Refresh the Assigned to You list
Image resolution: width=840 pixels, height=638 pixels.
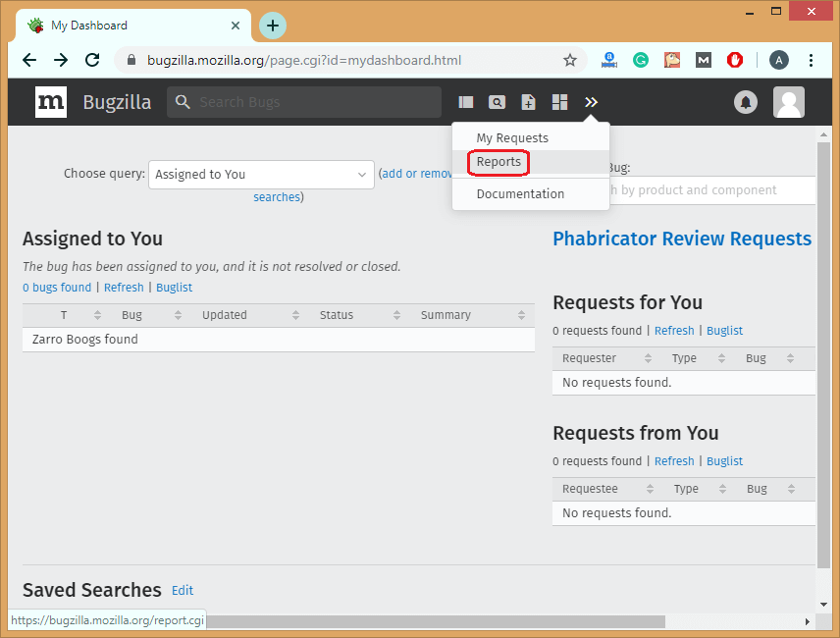tap(124, 288)
